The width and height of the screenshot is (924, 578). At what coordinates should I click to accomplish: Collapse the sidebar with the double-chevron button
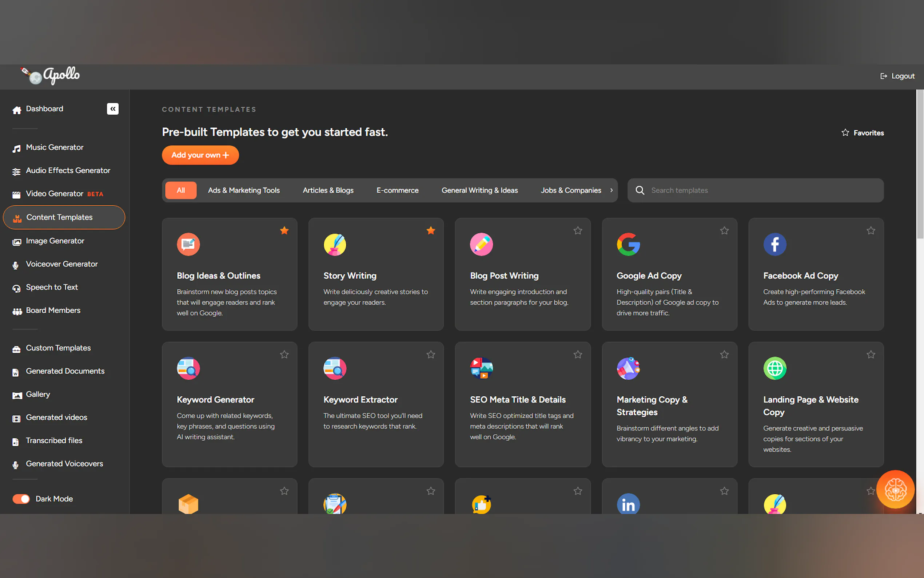(x=113, y=109)
